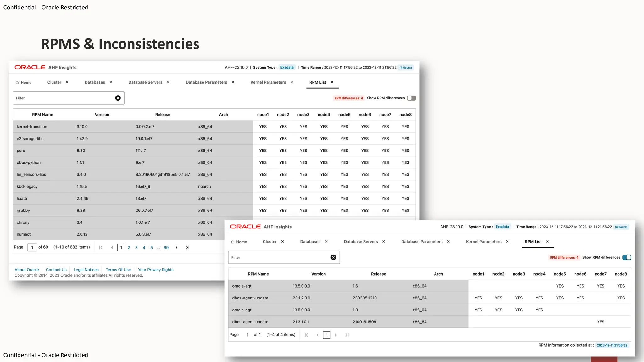Go to page 5 in back window

(x=152, y=248)
